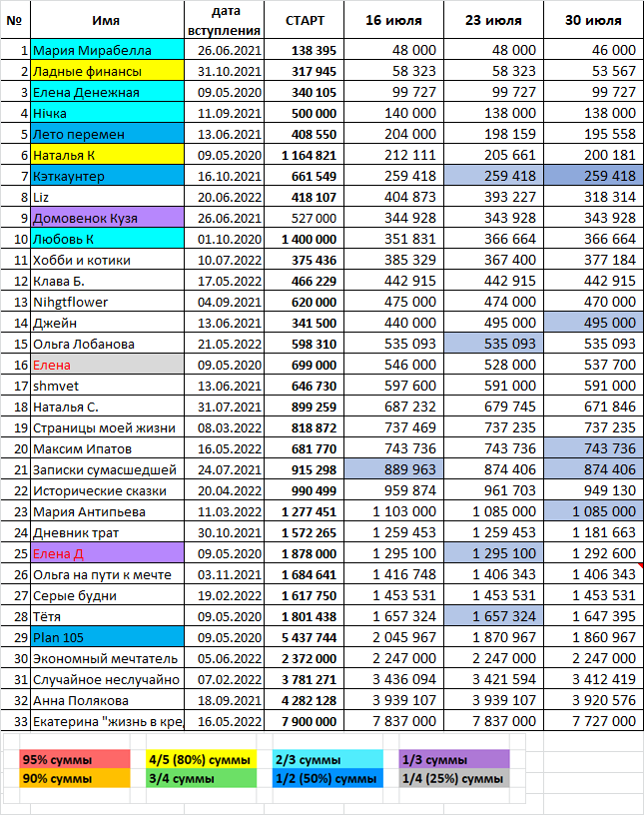This screenshot has width=644, height=815.
Task: Click the blue cell 'Plan 105'
Action: click(107, 637)
